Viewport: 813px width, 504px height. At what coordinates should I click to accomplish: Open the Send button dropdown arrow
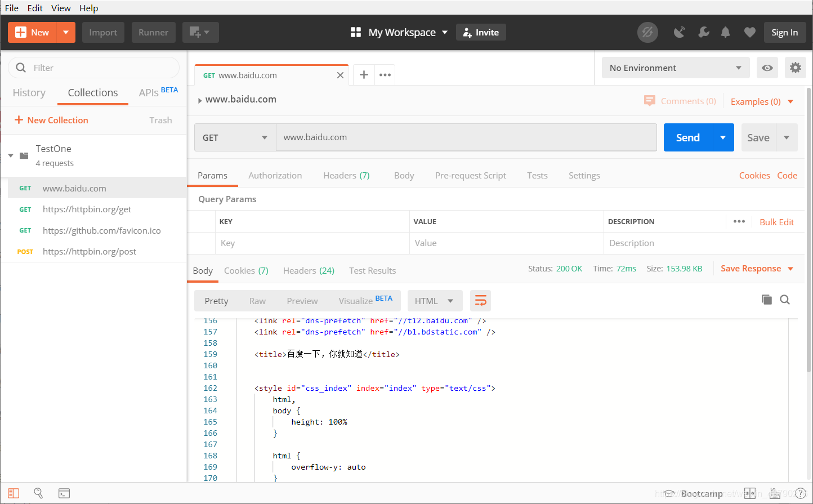(723, 137)
